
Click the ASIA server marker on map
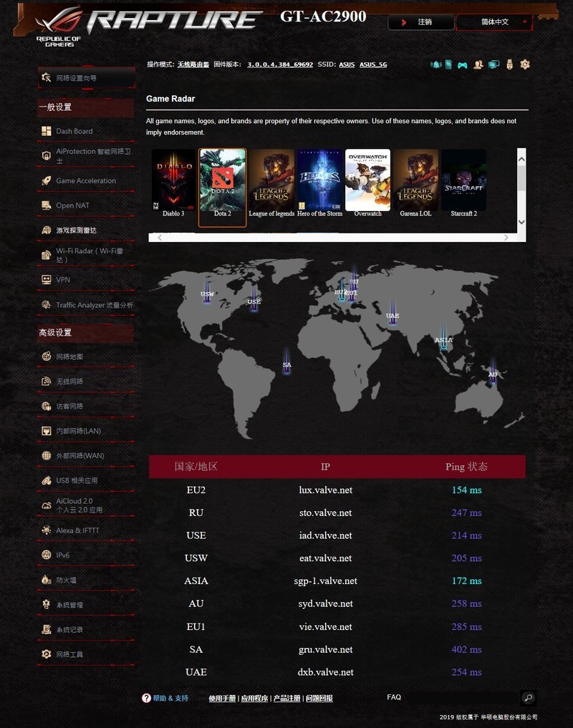(443, 338)
